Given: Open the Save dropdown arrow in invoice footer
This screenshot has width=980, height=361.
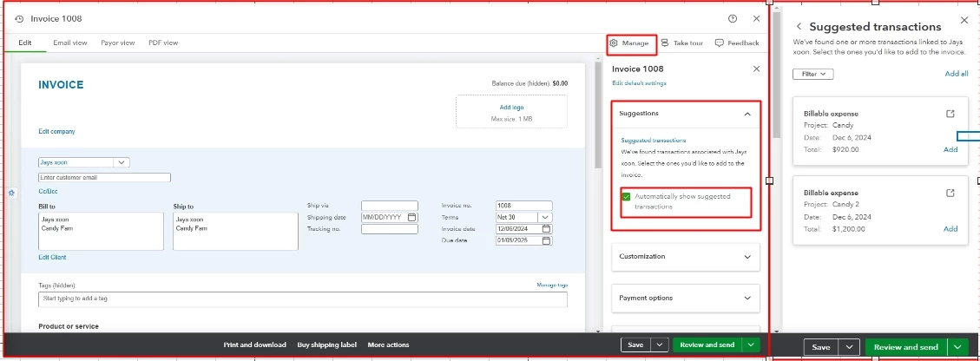Looking at the screenshot, I should 660,345.
